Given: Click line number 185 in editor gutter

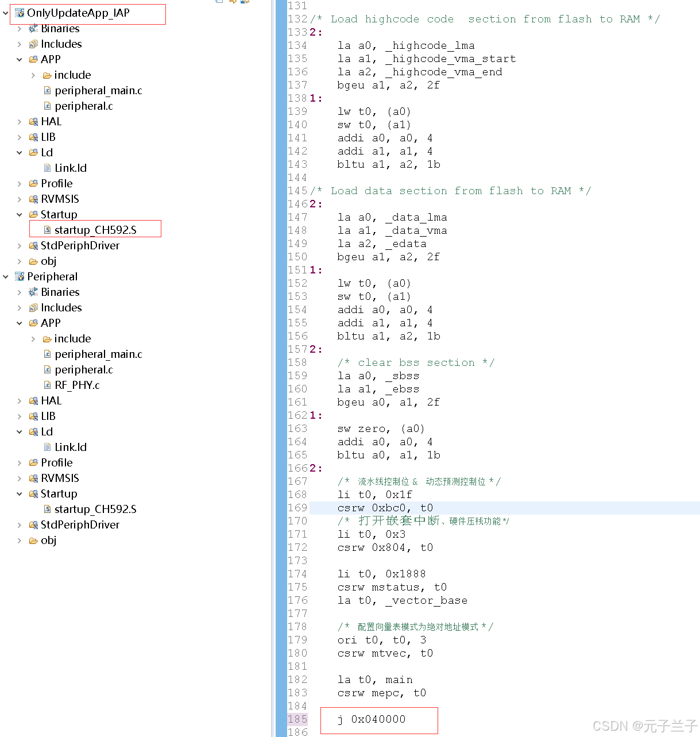Looking at the screenshot, I should [x=297, y=719].
